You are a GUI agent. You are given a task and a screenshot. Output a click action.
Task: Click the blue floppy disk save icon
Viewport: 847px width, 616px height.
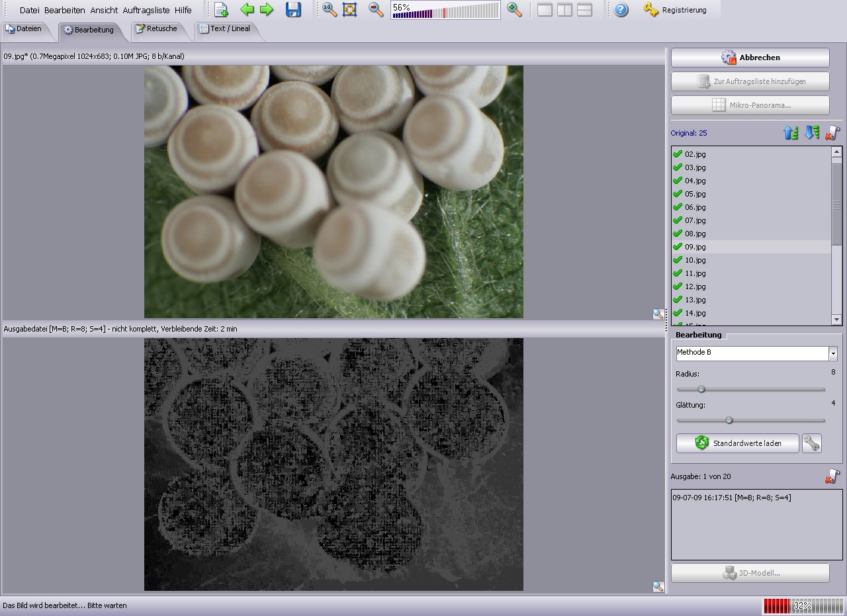[293, 10]
